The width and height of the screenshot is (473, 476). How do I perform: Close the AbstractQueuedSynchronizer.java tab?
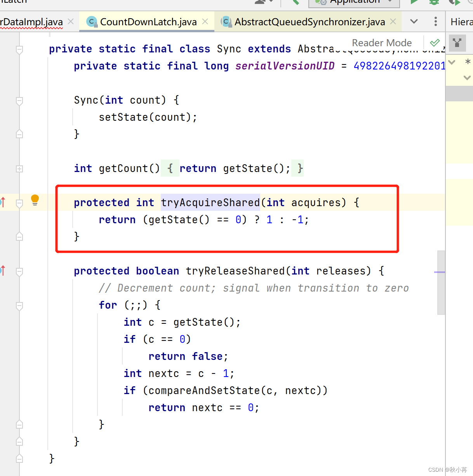pyautogui.click(x=393, y=21)
